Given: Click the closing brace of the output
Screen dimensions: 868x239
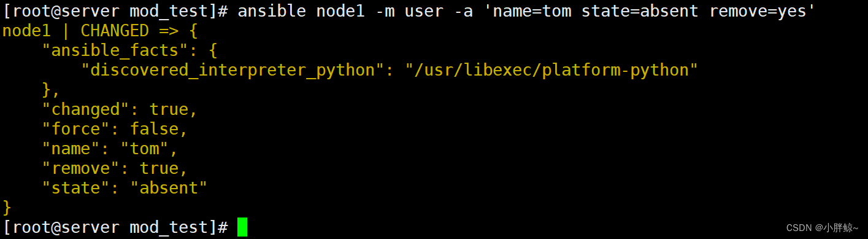Looking at the screenshot, I should click(7, 207).
